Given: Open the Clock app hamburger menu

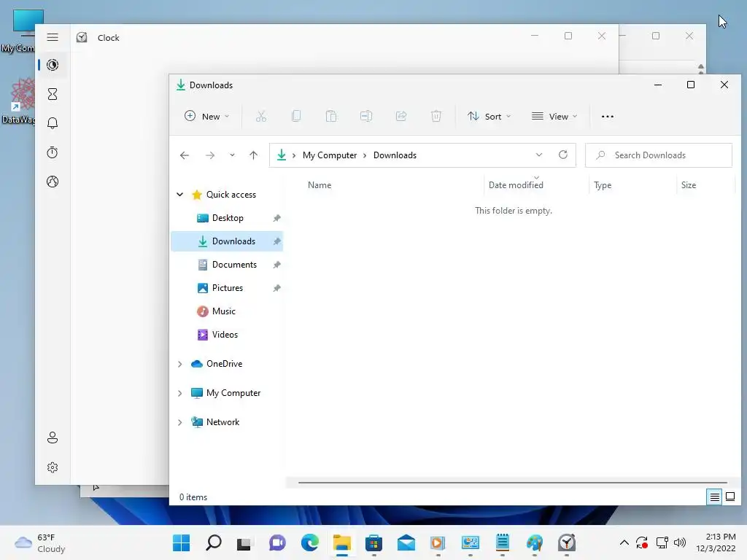Looking at the screenshot, I should tap(53, 37).
